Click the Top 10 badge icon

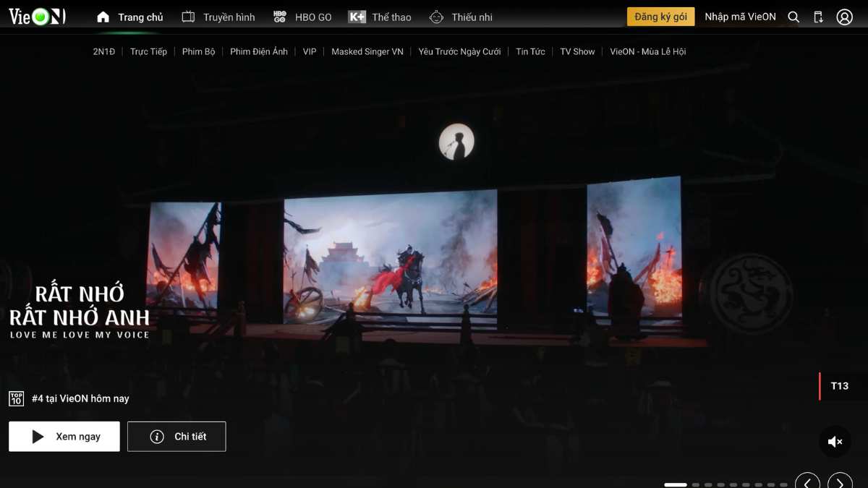[x=16, y=398]
